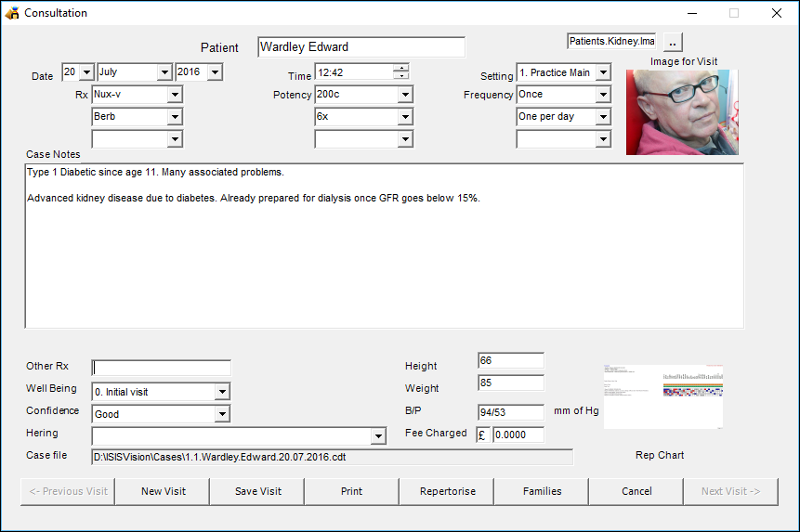Viewport: 800px width, 532px height.
Task: Click the Height field showing 66
Action: point(511,360)
